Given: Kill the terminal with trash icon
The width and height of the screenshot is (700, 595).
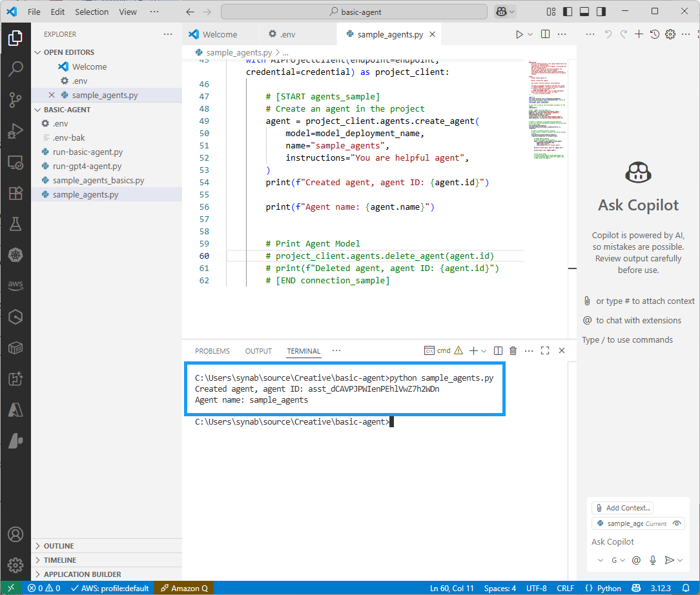Looking at the screenshot, I should 513,350.
